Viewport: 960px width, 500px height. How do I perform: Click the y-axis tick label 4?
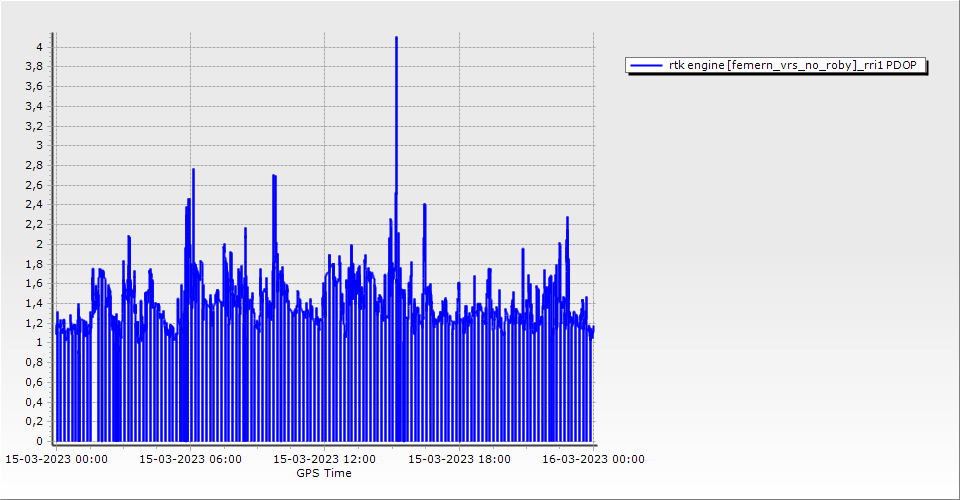tap(39, 47)
